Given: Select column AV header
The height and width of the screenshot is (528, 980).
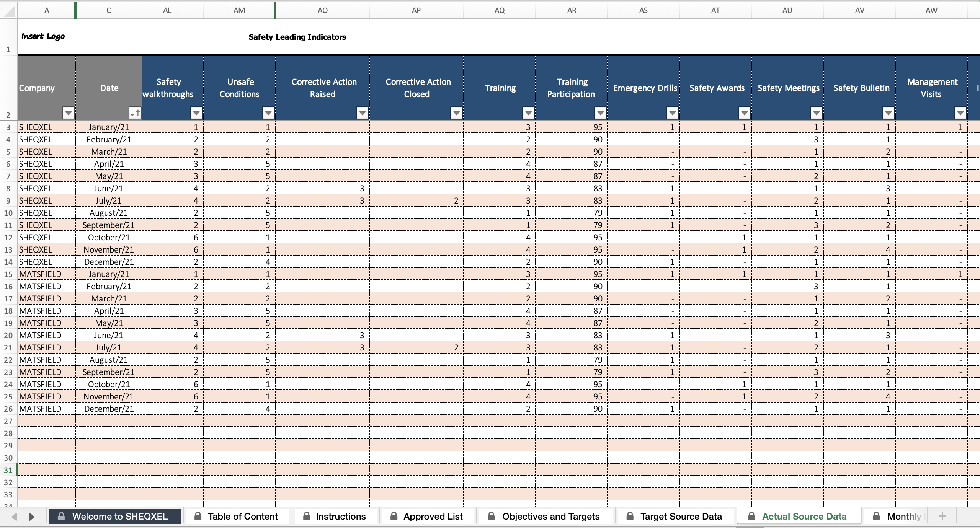Looking at the screenshot, I should click(x=859, y=10).
